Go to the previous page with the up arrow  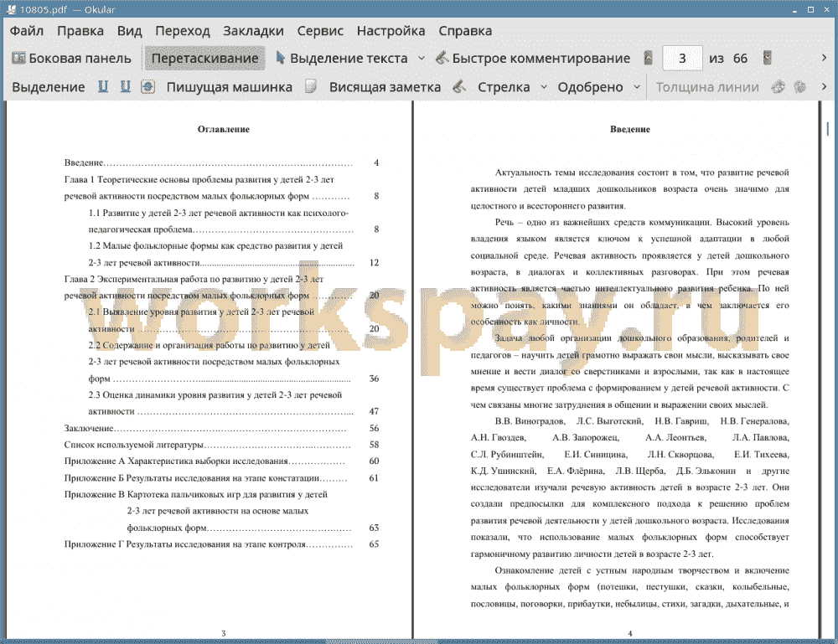click(649, 59)
